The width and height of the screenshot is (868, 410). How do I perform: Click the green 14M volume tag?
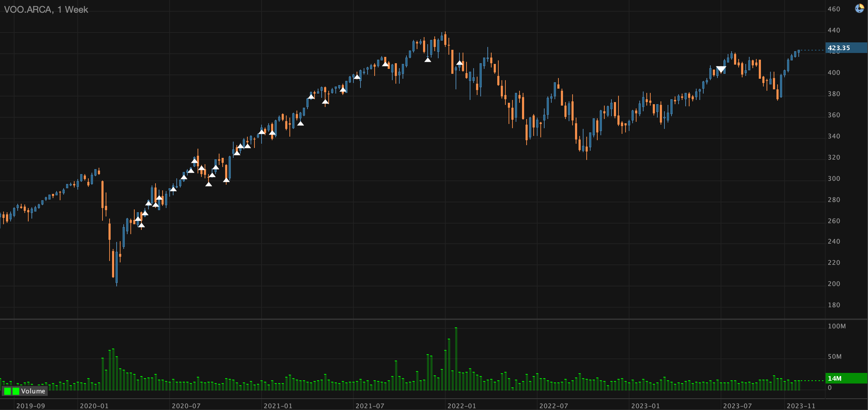pos(846,378)
